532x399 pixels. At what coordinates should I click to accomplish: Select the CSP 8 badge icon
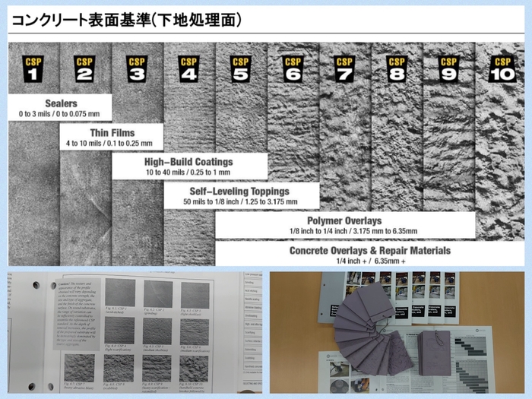[397, 68]
